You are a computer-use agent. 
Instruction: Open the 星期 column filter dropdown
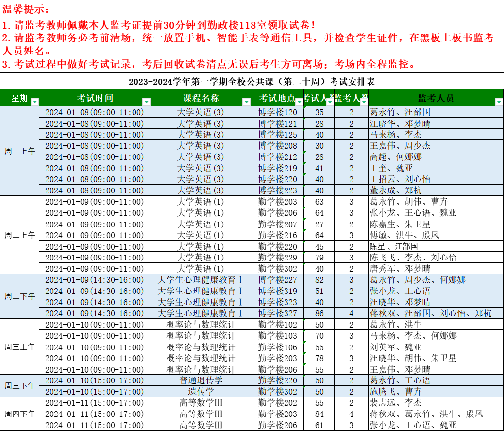[x=34, y=102]
